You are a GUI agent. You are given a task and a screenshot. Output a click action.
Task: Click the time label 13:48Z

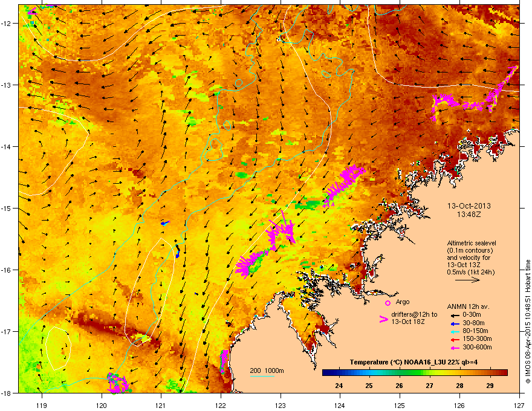click(x=469, y=215)
